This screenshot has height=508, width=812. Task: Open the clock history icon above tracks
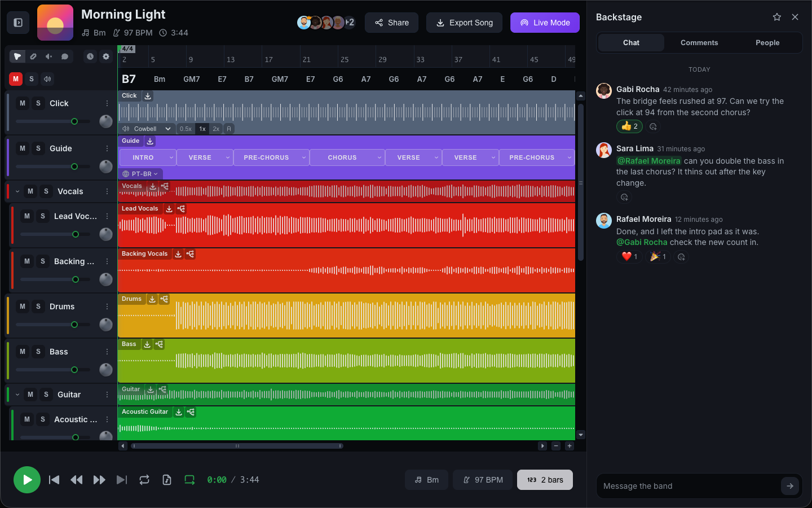90,56
